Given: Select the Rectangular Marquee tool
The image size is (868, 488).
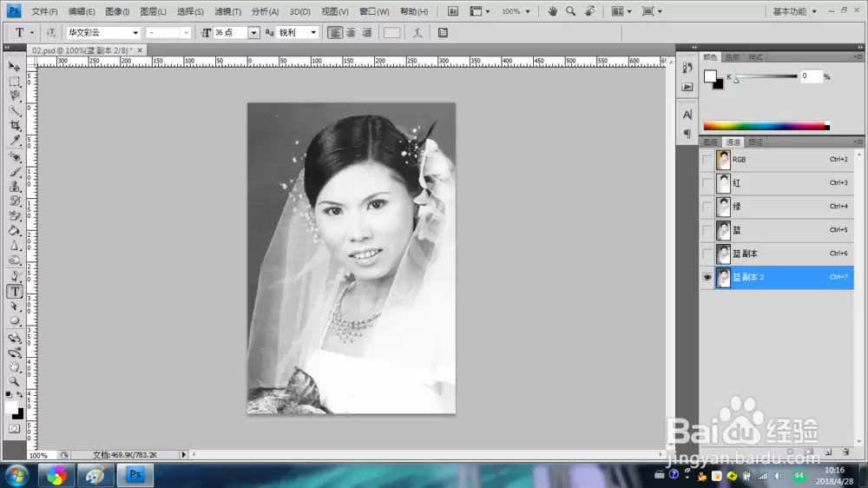Looking at the screenshot, I should point(15,82).
